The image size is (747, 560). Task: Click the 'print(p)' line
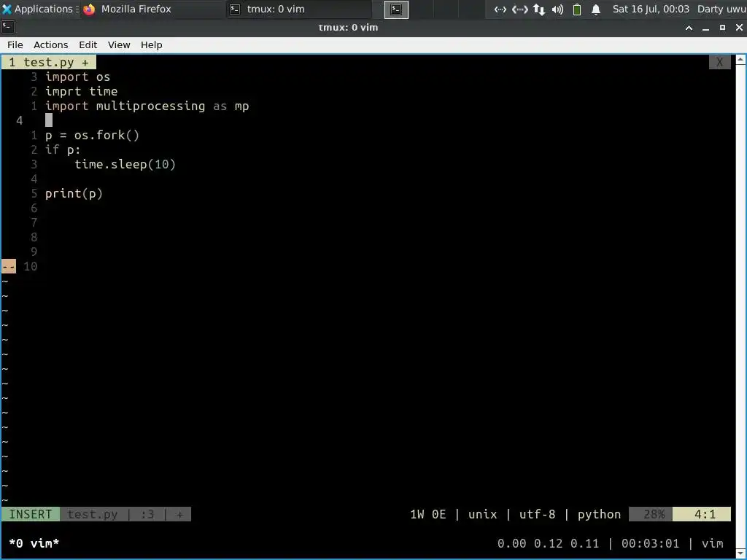pos(74,193)
